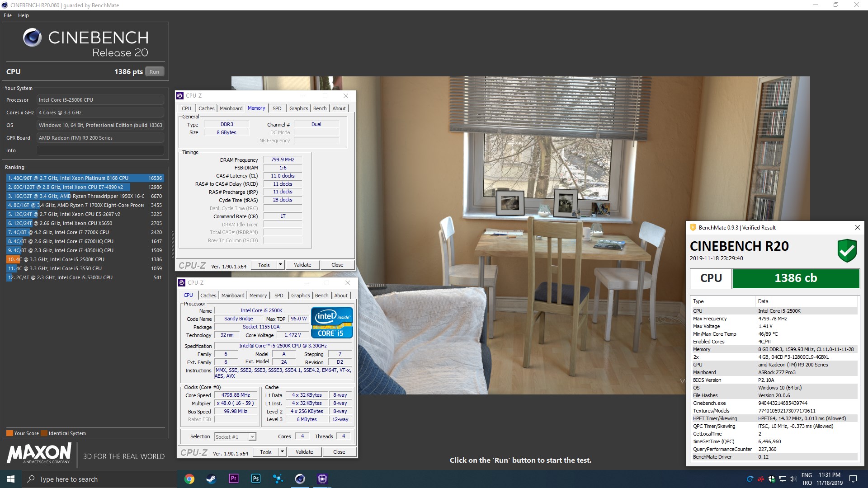868x488 pixels.
Task: Open SPD tab in lower CPU-Z window
Action: (x=279, y=296)
